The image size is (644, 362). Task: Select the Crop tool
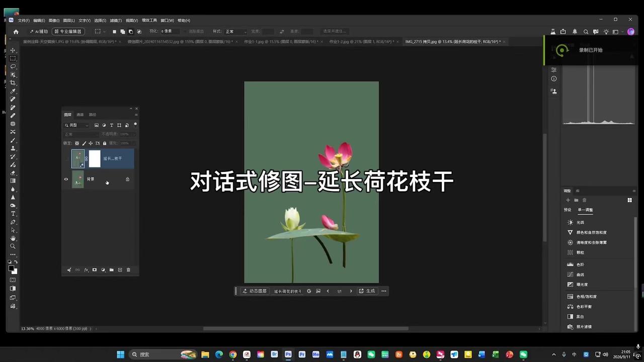13,83
